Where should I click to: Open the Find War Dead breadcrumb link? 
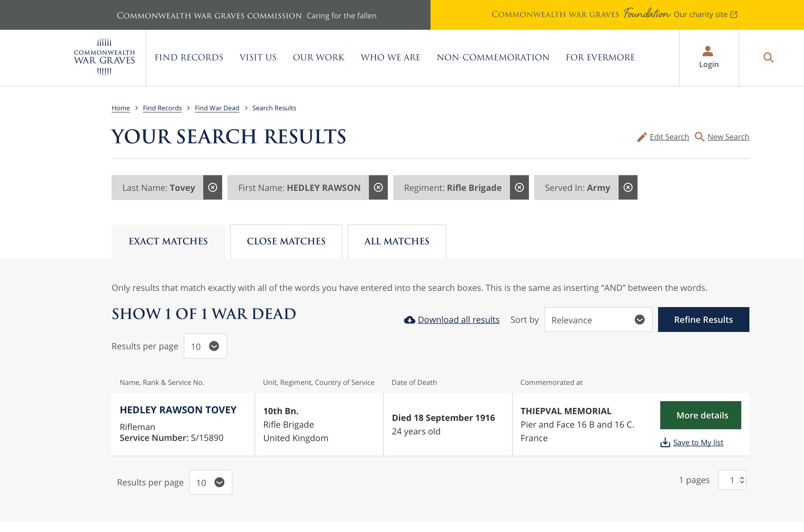click(x=217, y=108)
